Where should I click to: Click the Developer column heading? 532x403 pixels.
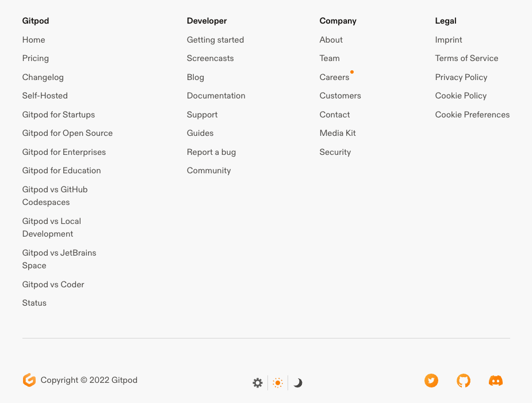(207, 21)
